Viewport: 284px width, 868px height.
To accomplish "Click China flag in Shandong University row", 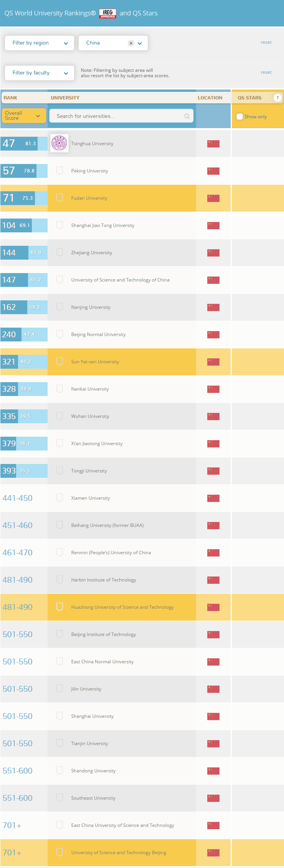I will [213, 771].
